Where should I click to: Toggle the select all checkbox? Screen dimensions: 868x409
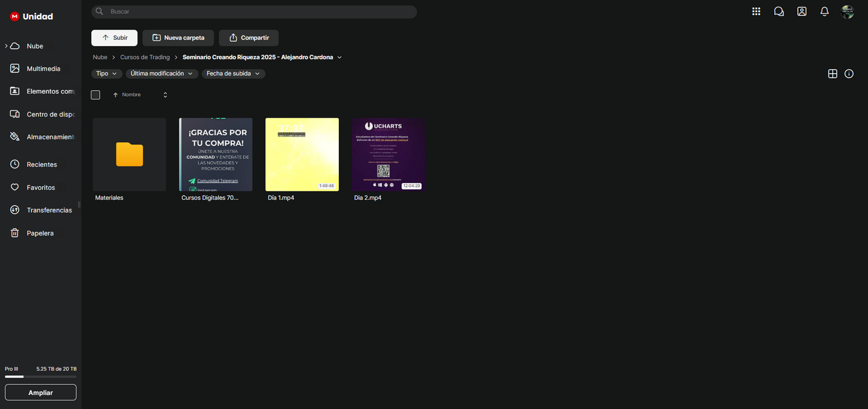pos(96,95)
